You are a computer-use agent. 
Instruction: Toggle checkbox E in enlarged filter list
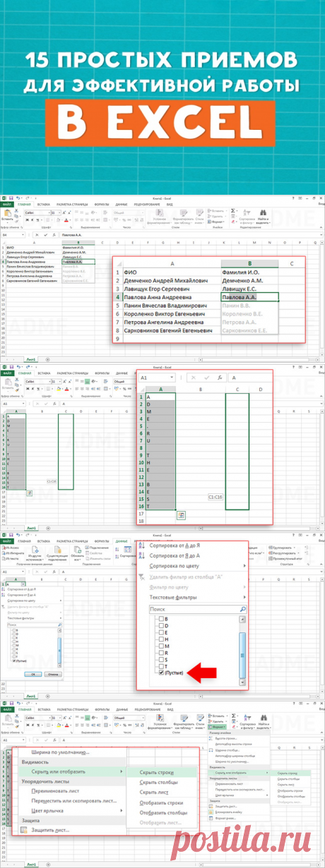(160, 634)
